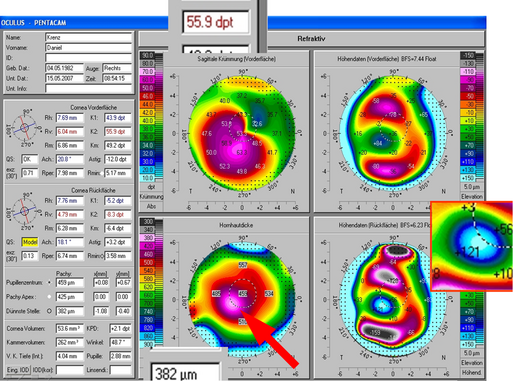Pick the 30.0 swatch on curvature color scale
This screenshot has width=513, height=381.
147,162
